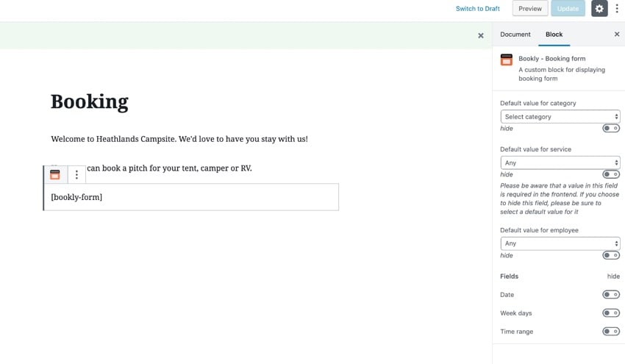Click the paragraph about booking a pitch
The image size is (625, 364).
click(169, 168)
